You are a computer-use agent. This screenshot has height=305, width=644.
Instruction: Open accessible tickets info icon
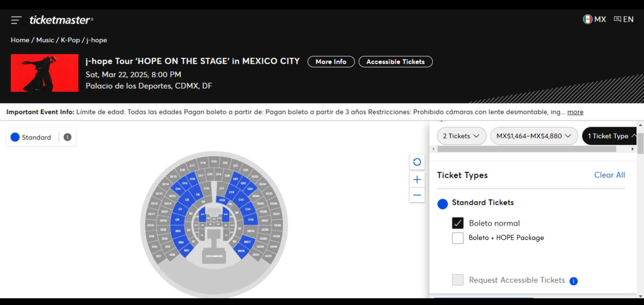tap(574, 281)
